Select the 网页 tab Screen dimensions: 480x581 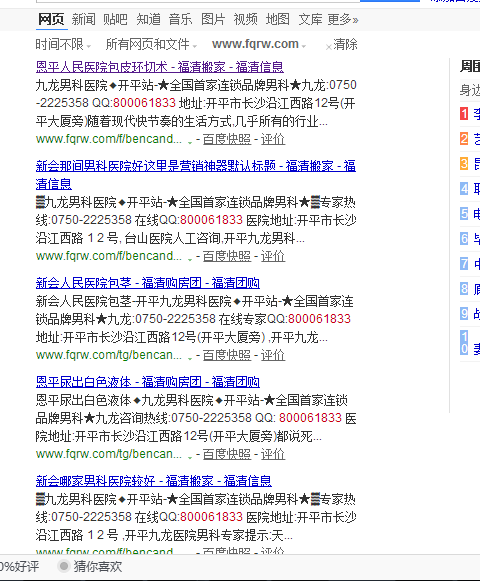tap(52, 19)
